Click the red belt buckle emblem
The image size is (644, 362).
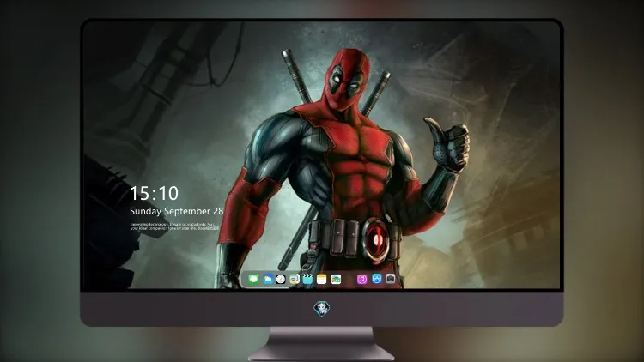click(x=377, y=239)
